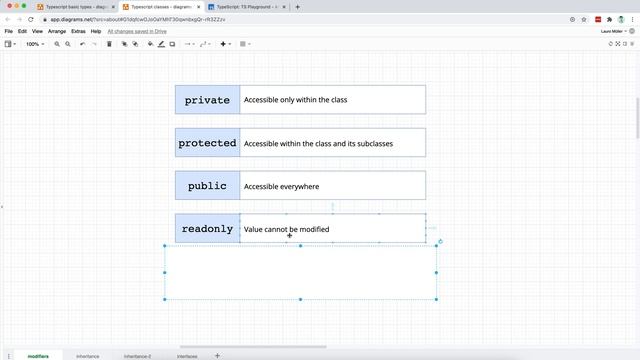
Task: Switch to the Interfaces page tab
Action: tap(187, 356)
